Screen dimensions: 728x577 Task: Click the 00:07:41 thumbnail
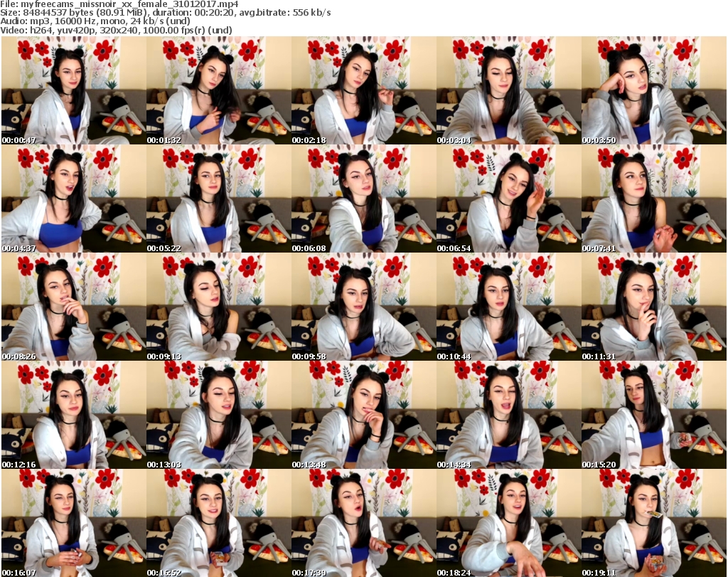(x=653, y=199)
